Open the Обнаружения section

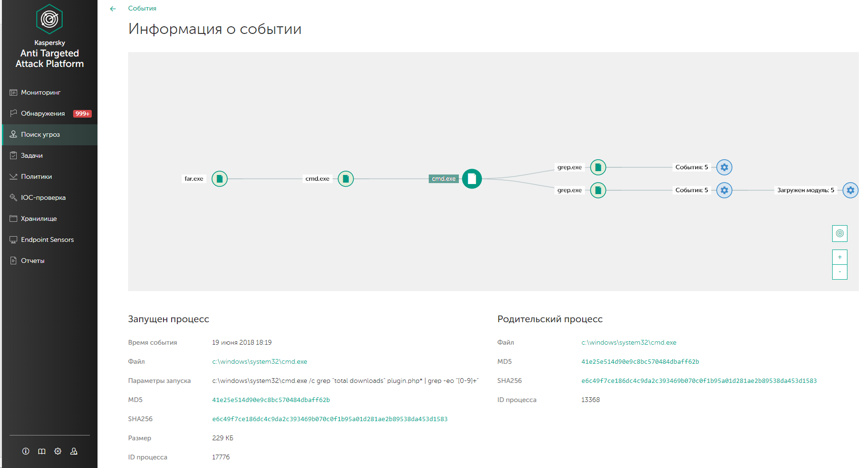click(x=43, y=113)
